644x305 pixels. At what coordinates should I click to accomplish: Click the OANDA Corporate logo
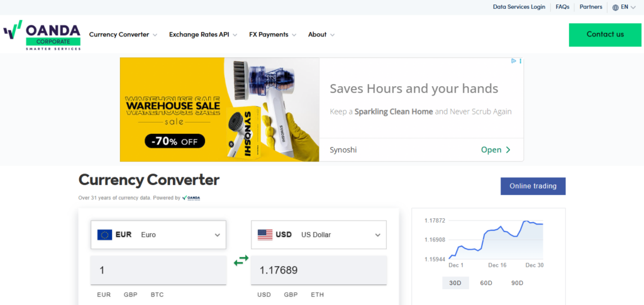42,35
